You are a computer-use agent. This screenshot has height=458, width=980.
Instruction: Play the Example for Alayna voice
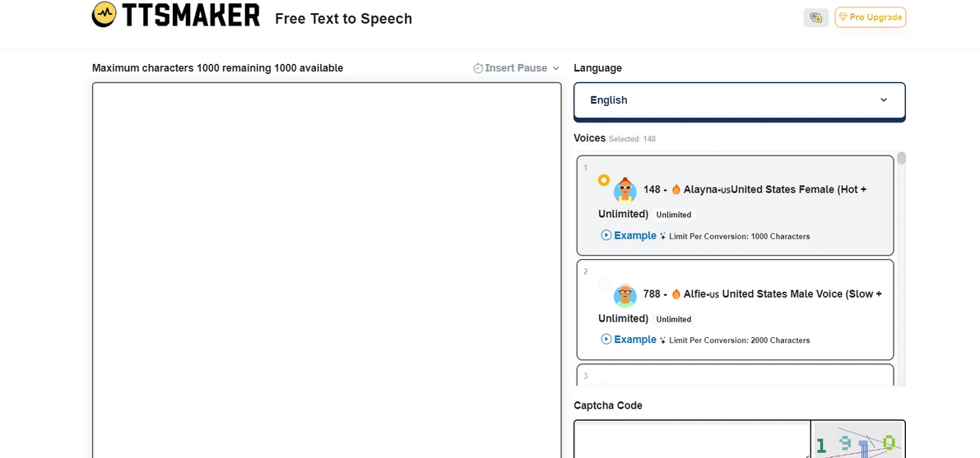tap(606, 235)
